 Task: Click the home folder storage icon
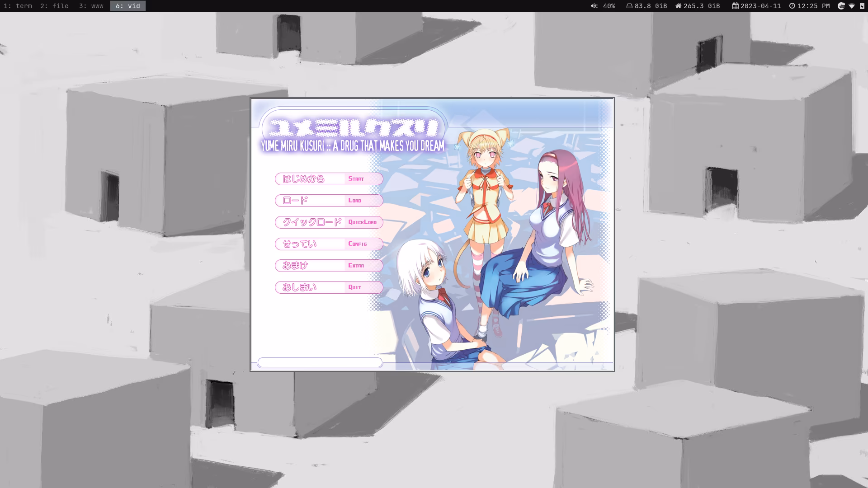click(x=678, y=6)
